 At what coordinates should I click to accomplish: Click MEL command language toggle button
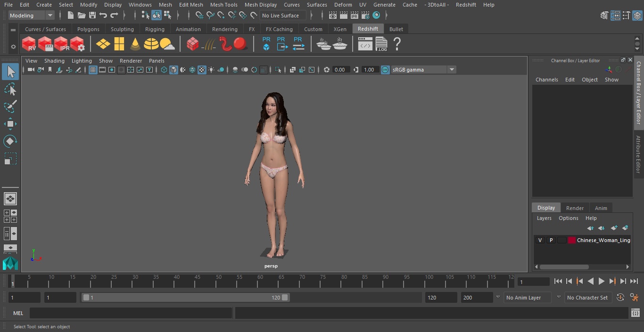tap(18, 313)
